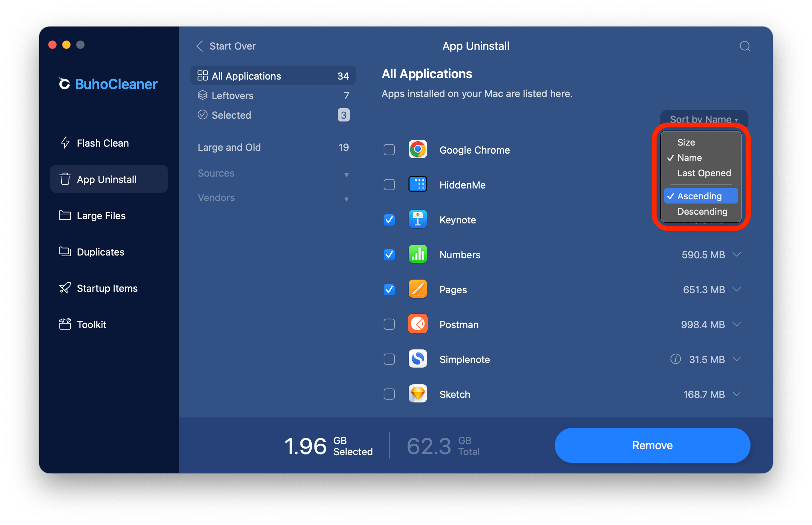This screenshot has width=812, height=525.
Task: Click the 1.96 GB Selected total
Action: [328, 446]
